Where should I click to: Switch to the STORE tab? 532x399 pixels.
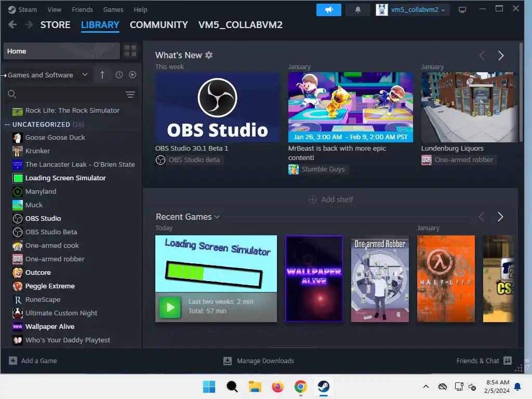click(55, 25)
